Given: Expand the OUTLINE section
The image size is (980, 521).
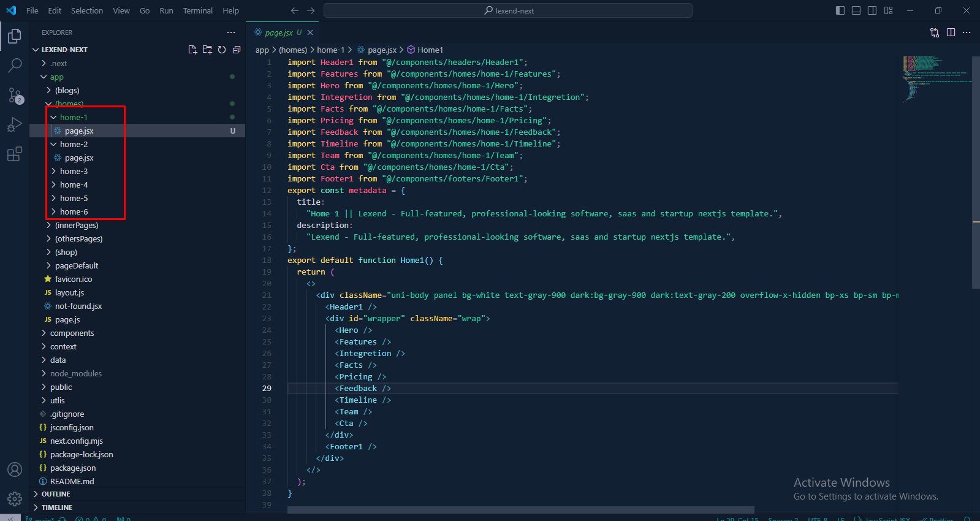Looking at the screenshot, I should click(x=56, y=494).
